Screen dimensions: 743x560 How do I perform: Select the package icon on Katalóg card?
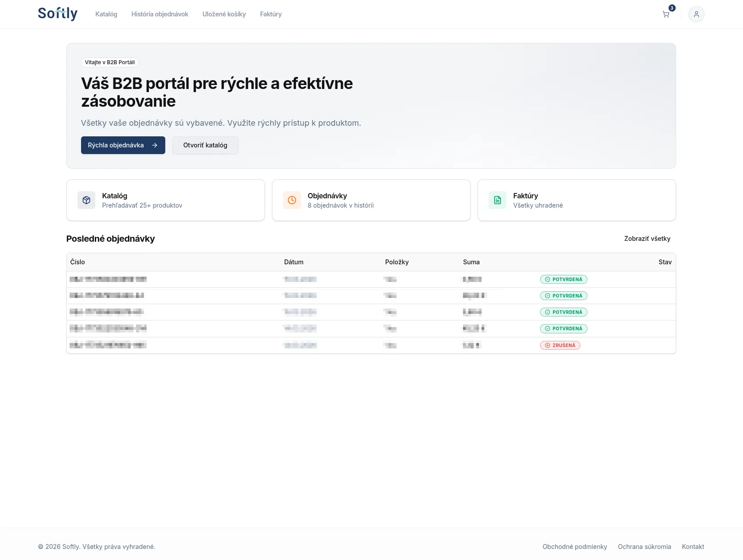[86, 200]
